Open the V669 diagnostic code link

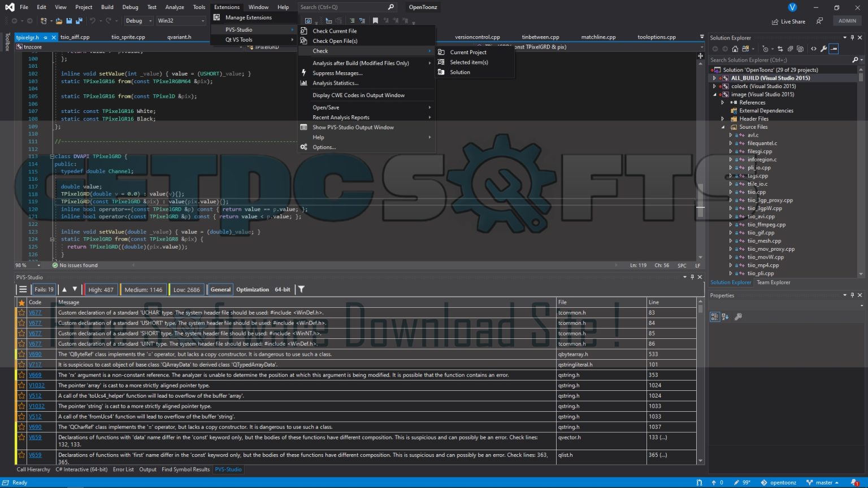pos(35,375)
